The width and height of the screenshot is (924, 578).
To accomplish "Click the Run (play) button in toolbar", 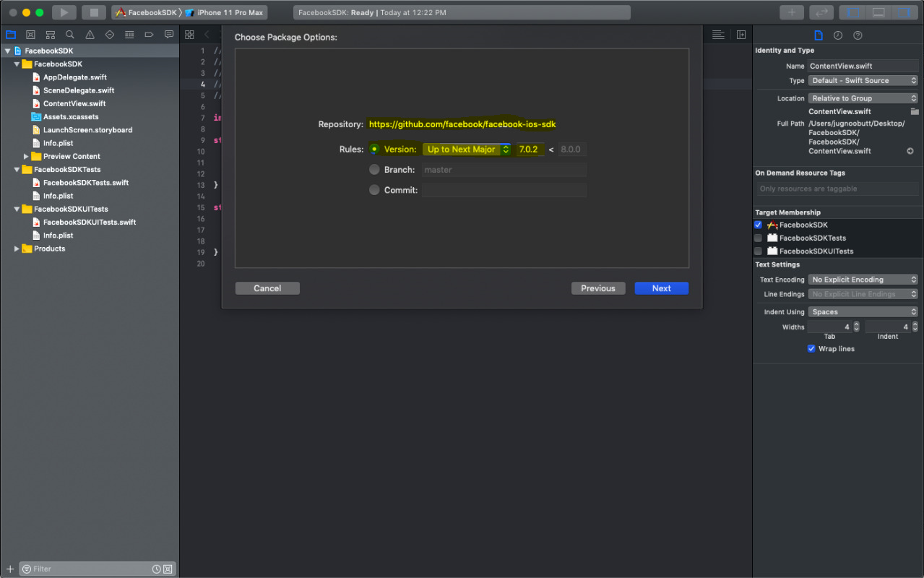I will (x=64, y=12).
